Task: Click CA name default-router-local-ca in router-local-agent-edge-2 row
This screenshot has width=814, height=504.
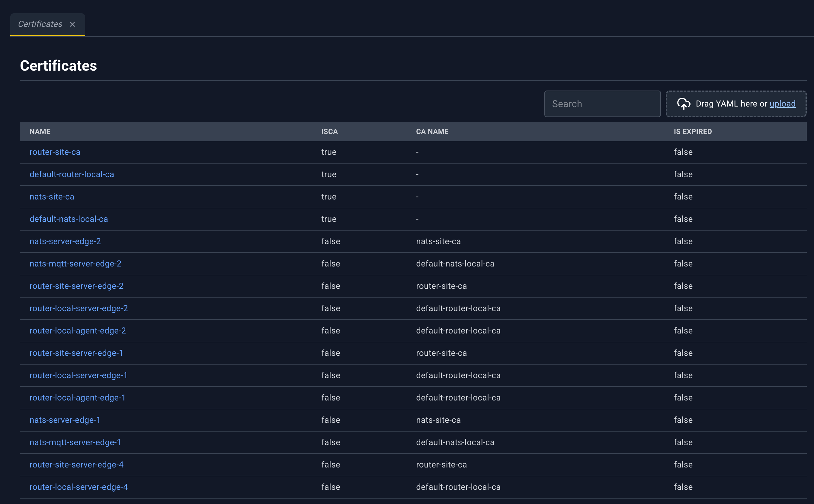Action: click(458, 331)
